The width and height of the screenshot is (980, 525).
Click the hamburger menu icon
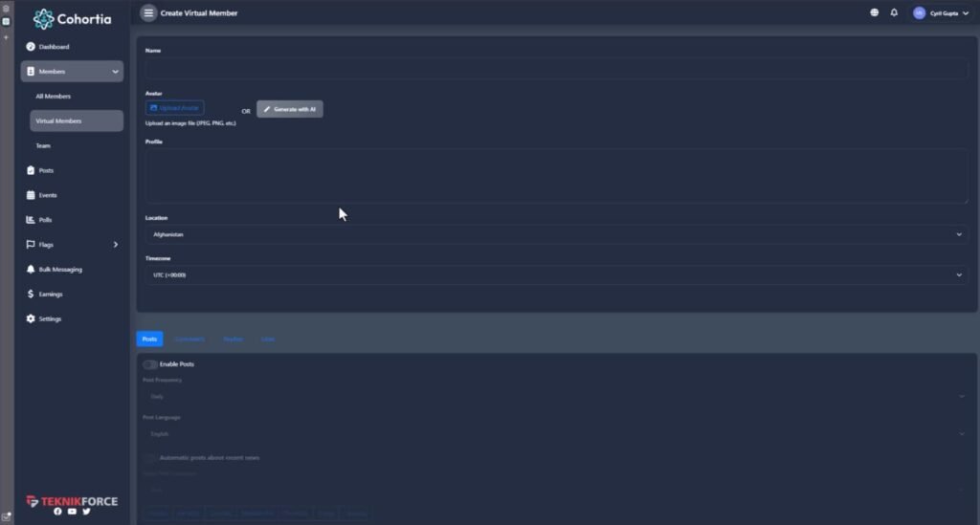coord(148,13)
